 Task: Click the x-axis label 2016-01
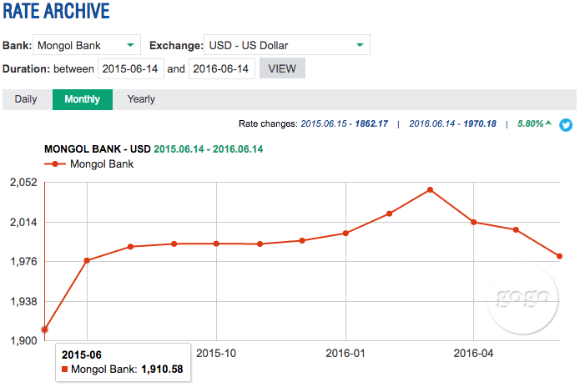[345, 353]
